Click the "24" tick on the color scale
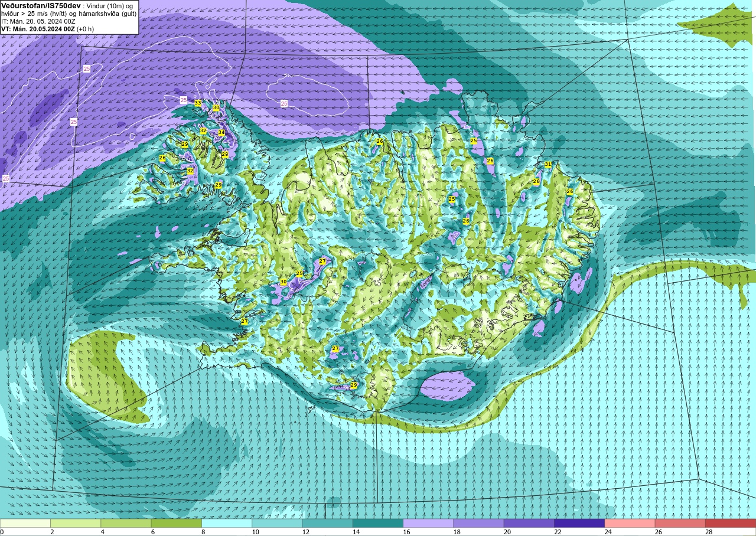This screenshot has width=756, height=536. tap(608, 532)
